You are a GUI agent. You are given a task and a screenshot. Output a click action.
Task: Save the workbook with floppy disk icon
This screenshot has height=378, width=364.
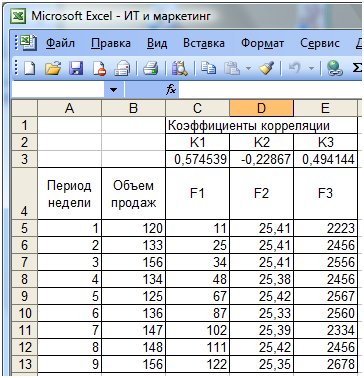pos(76,69)
